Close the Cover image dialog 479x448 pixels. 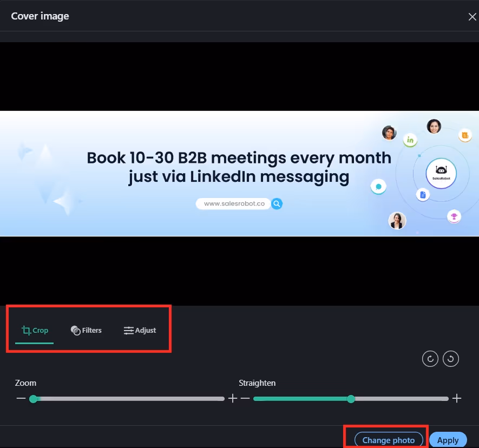471,16
